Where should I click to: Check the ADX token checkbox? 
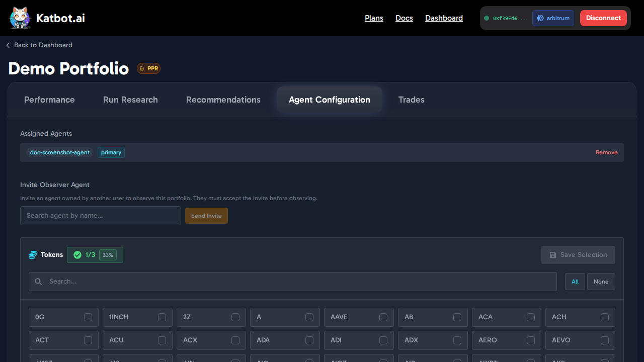[x=457, y=340]
